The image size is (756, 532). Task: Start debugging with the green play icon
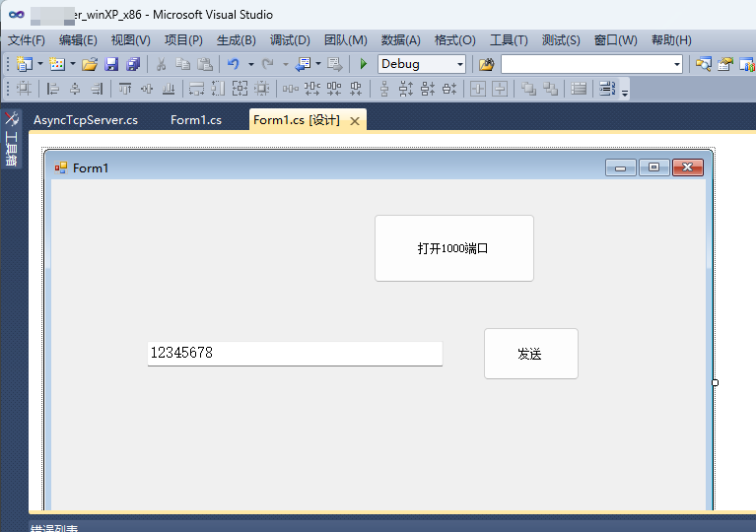click(364, 64)
